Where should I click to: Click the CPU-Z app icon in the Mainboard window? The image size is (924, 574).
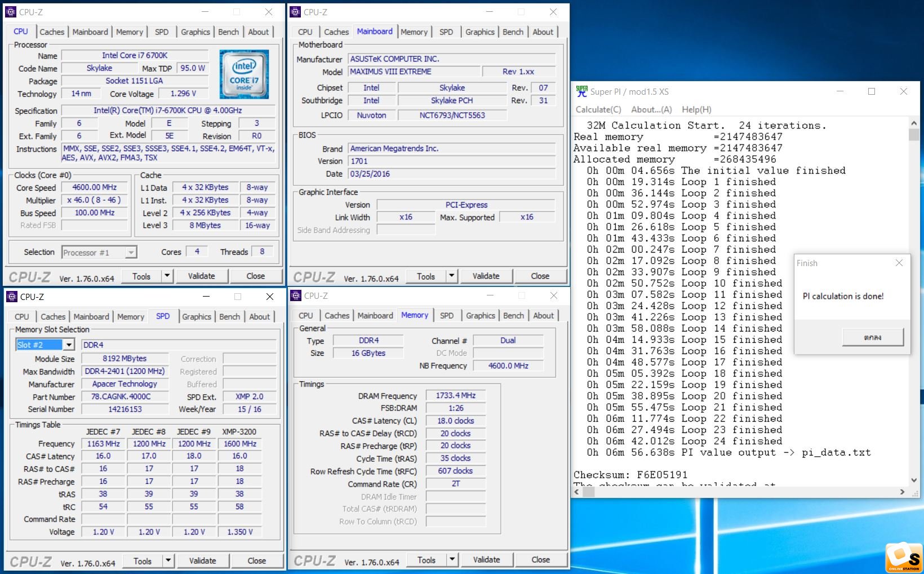coord(295,12)
